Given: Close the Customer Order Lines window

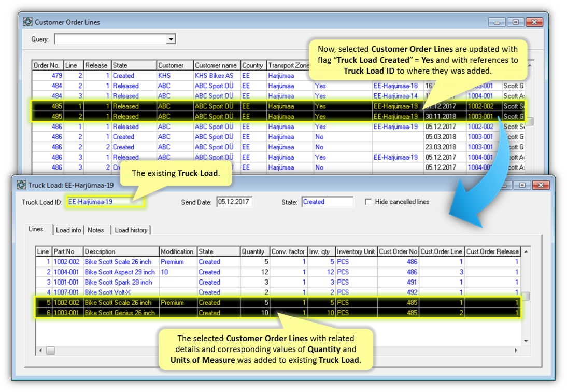Looking at the screenshot, I should [x=534, y=22].
